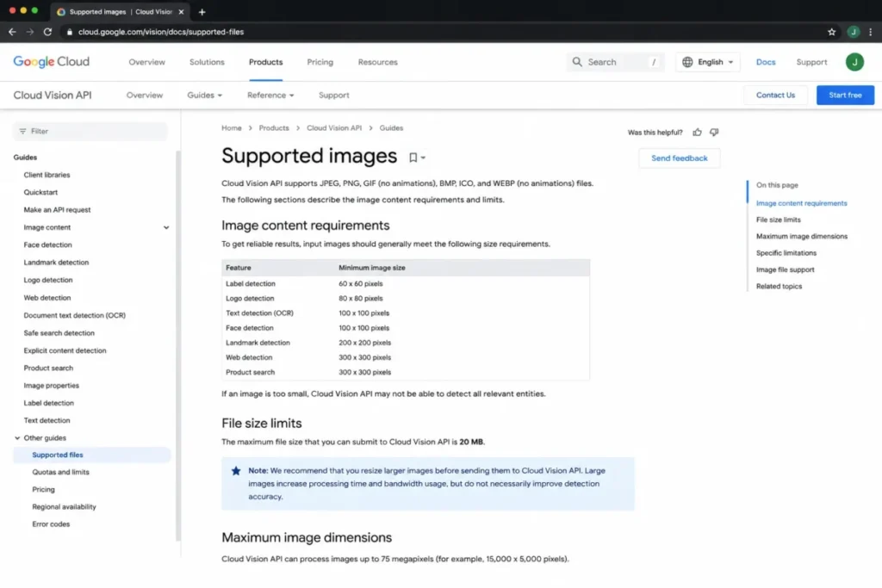
Task: Click the Google Cloud logo
Action: (x=51, y=62)
